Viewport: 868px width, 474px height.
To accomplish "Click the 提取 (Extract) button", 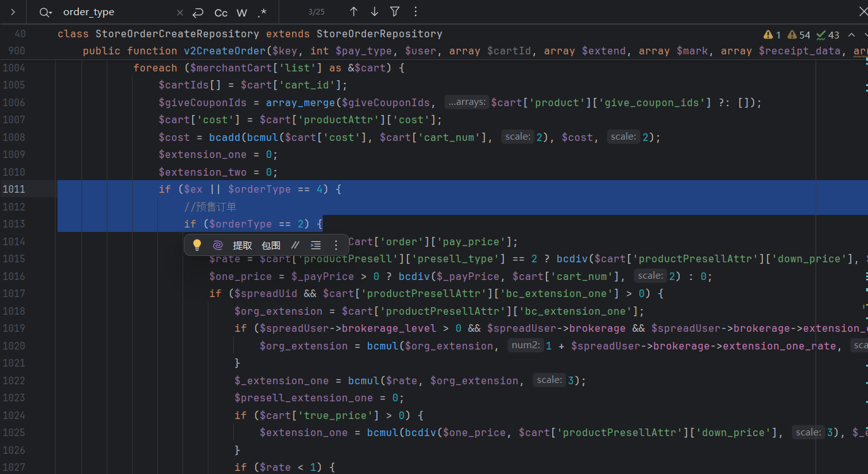I will pos(243,245).
